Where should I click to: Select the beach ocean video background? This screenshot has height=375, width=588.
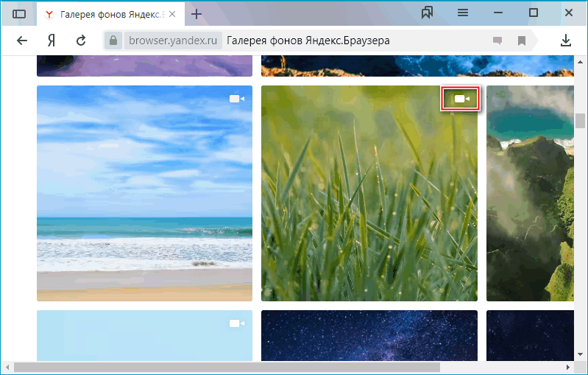(144, 206)
